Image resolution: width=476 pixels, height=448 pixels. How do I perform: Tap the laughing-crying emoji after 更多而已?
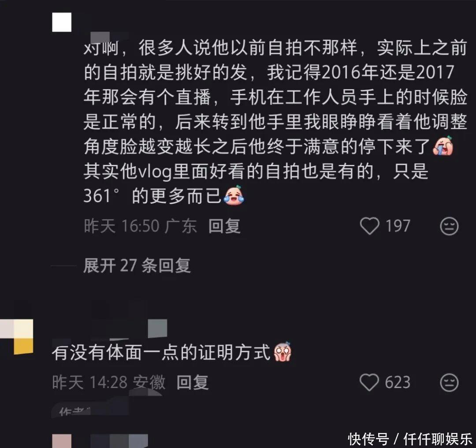point(234,196)
